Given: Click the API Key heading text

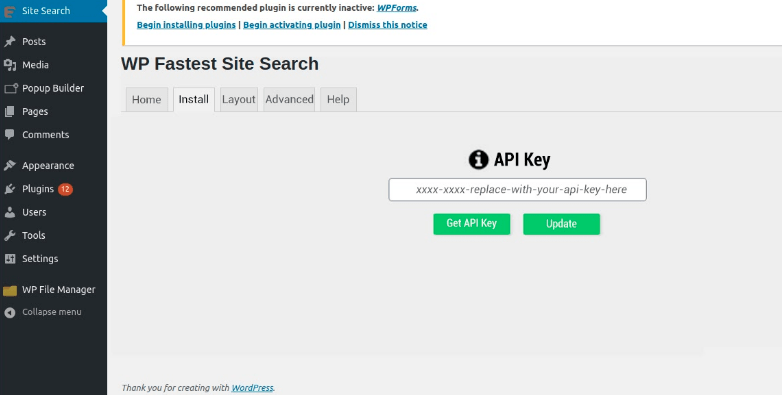Looking at the screenshot, I should pos(522,160).
